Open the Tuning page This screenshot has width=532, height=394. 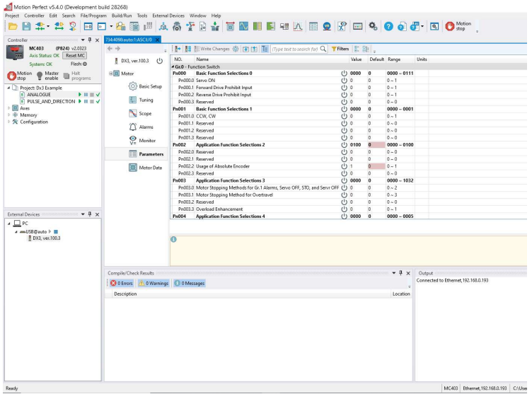[141, 100]
